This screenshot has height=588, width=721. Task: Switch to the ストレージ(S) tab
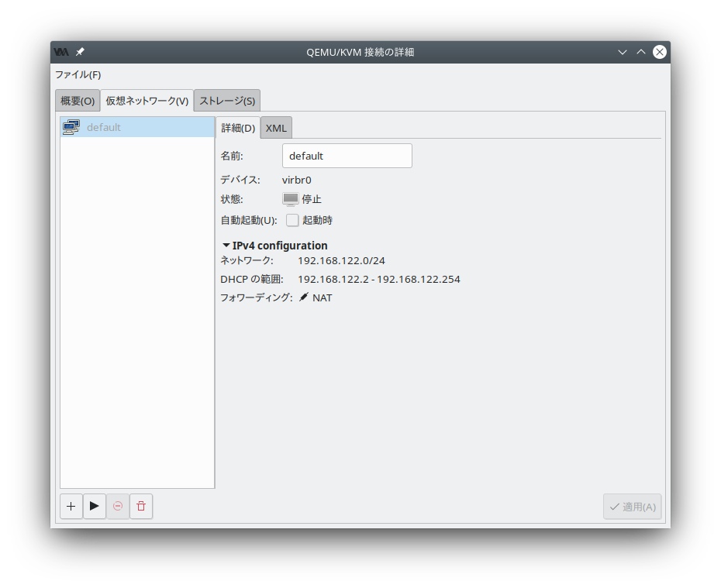[x=227, y=101]
